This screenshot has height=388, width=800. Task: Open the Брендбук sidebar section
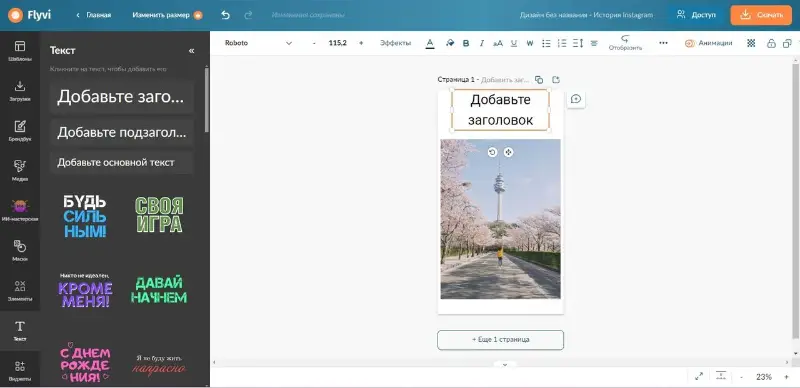point(20,131)
